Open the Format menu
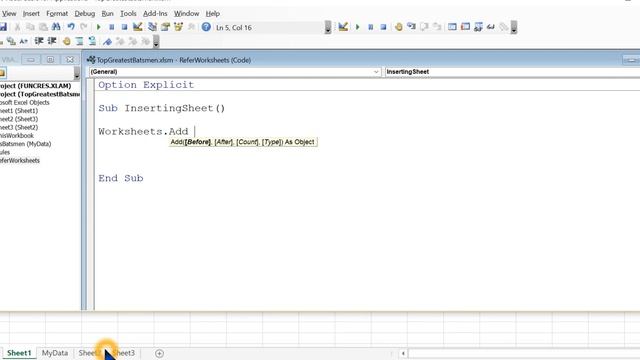 (x=57, y=13)
